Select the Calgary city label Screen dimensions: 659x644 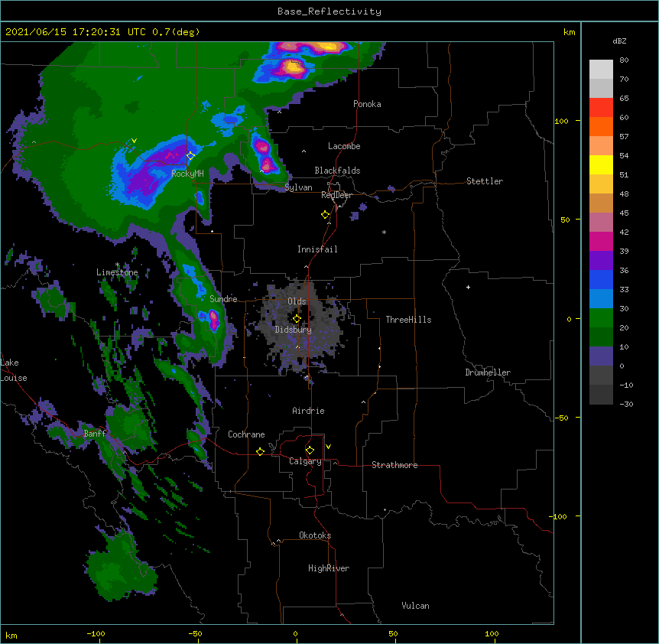click(x=305, y=461)
